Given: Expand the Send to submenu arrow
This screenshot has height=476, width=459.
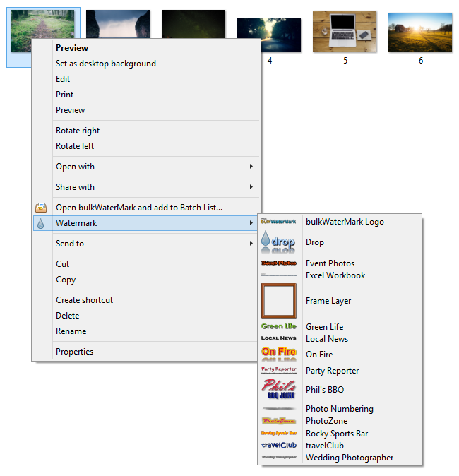Looking at the screenshot, I should point(251,243).
